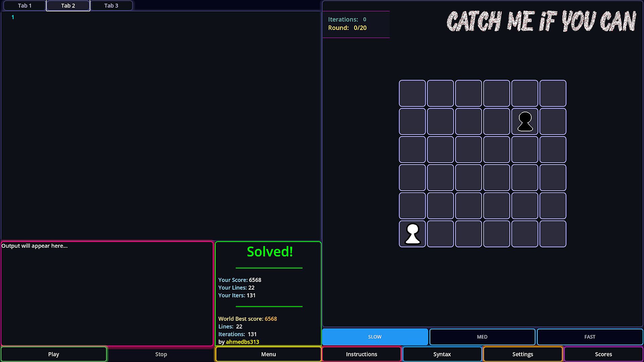Switch to Tab 1
Image resolution: width=644 pixels, height=362 pixels.
click(x=25, y=6)
